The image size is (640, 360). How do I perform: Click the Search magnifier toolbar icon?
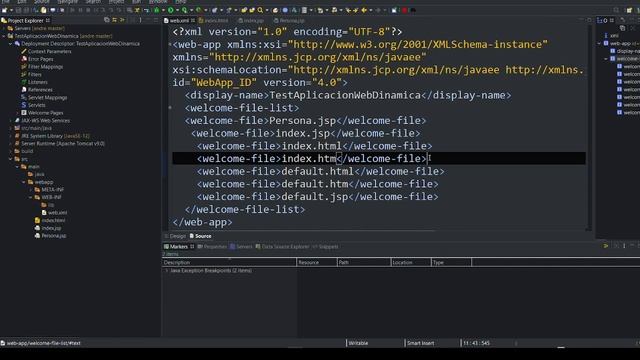tap(260, 10)
